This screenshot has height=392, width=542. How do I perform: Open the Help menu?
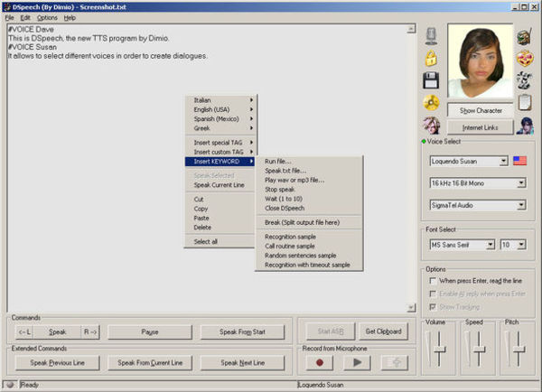[x=70, y=18]
